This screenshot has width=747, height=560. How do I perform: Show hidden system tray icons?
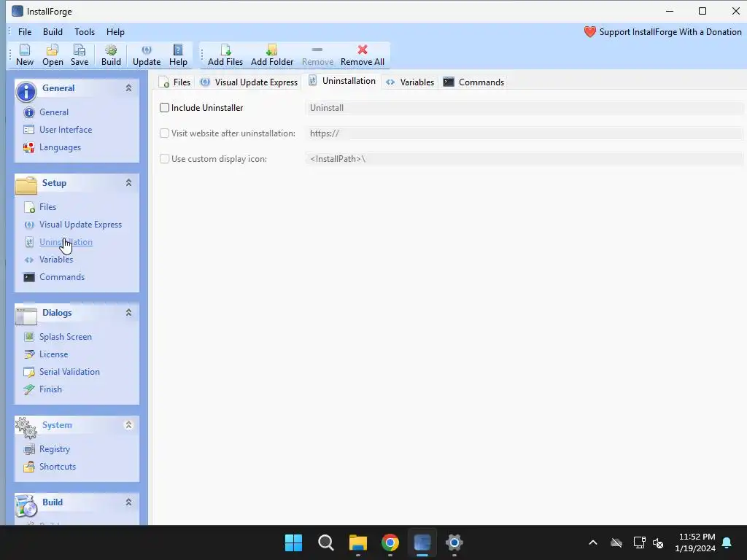pyautogui.click(x=593, y=542)
